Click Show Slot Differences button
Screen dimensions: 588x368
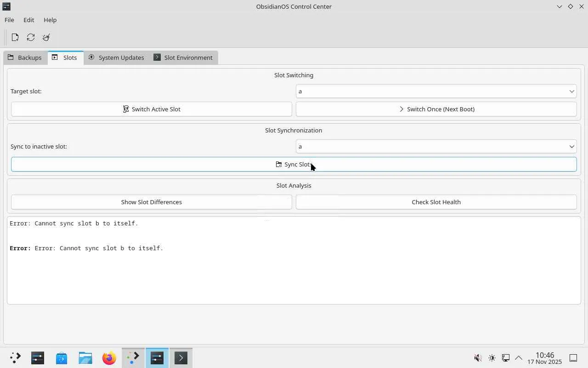click(x=152, y=202)
